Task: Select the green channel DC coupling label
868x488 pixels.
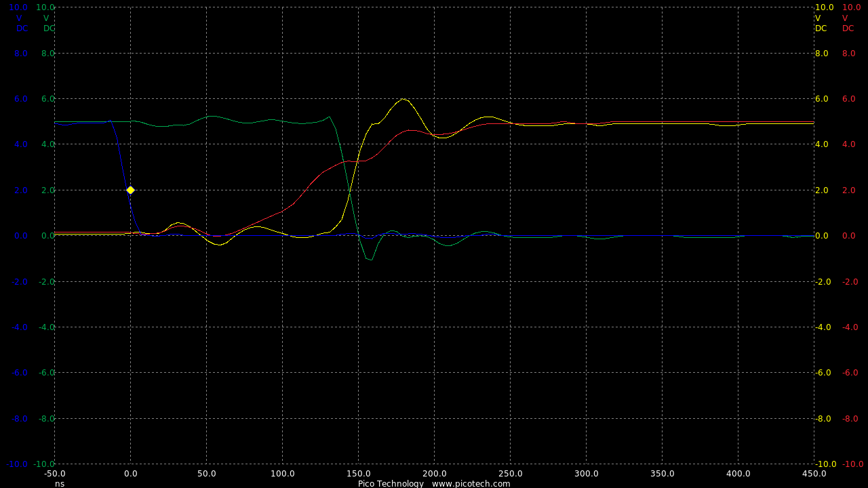Action: coord(49,28)
